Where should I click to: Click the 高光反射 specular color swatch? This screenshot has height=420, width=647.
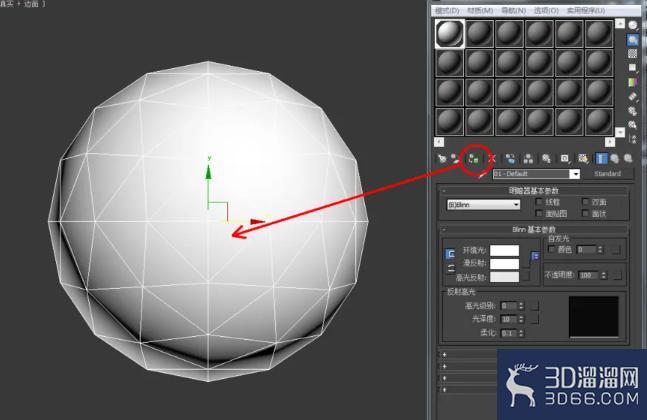505,277
